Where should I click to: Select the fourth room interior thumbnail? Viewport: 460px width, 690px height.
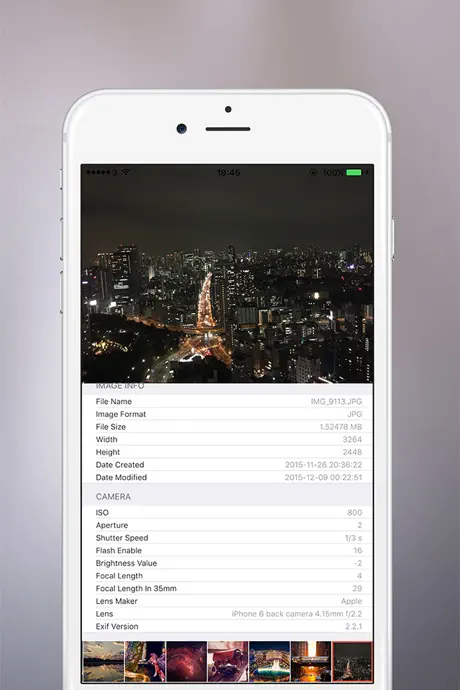pyautogui.click(x=228, y=661)
